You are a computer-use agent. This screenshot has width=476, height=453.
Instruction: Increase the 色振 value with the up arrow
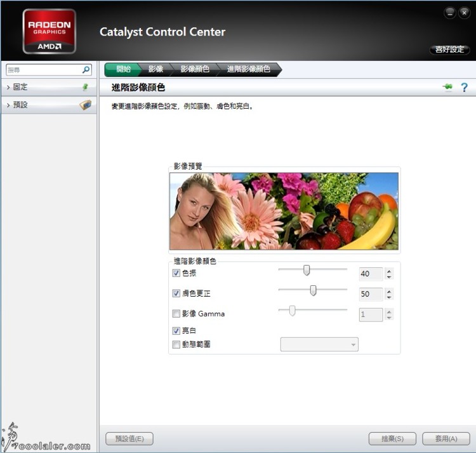pyautogui.click(x=389, y=271)
